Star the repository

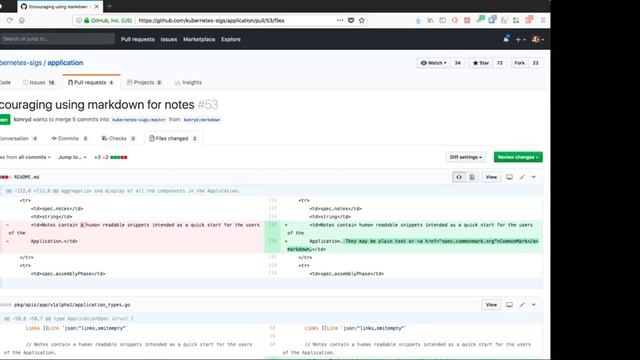[481, 63]
